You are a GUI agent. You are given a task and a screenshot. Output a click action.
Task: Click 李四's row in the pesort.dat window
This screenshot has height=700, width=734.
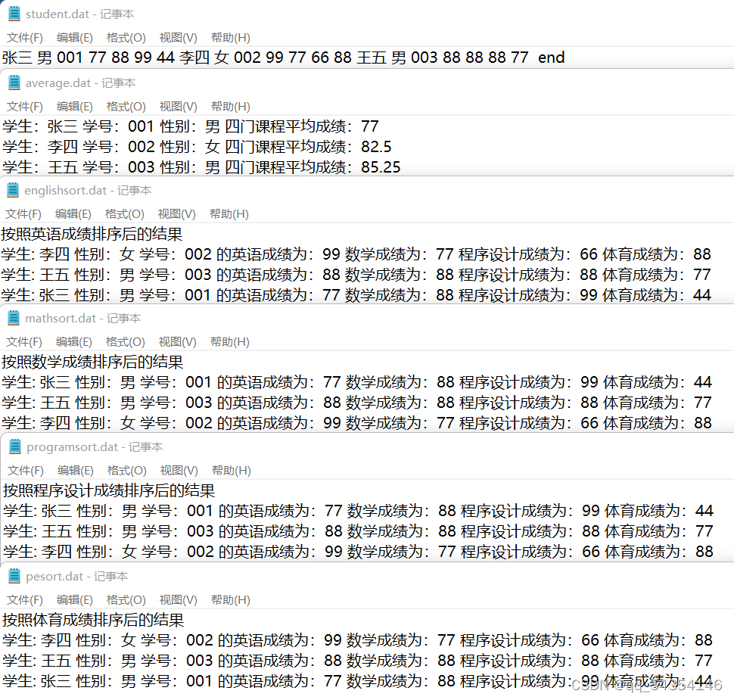coord(357,640)
